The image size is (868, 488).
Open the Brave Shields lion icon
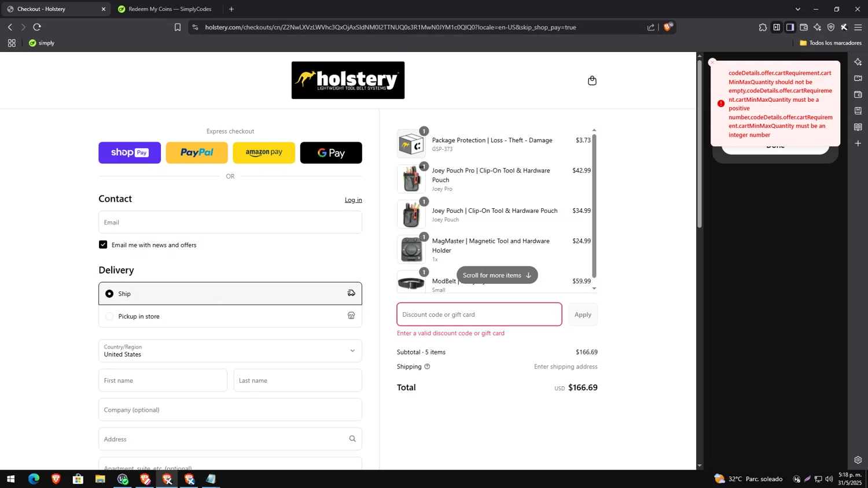point(668,27)
